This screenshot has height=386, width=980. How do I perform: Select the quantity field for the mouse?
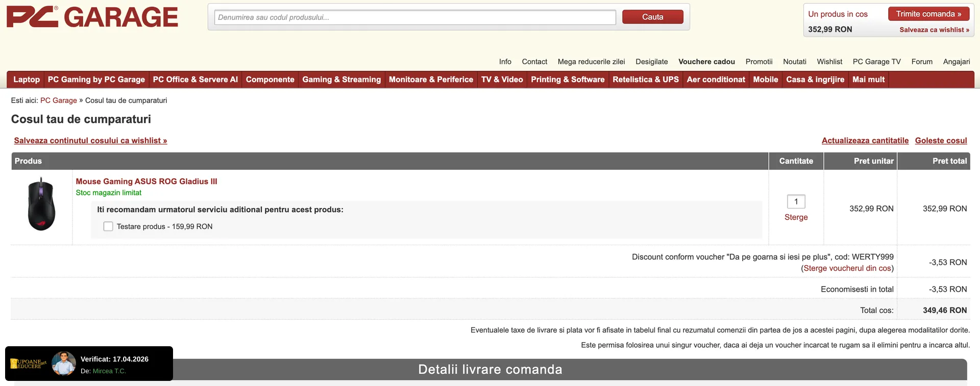pos(796,201)
